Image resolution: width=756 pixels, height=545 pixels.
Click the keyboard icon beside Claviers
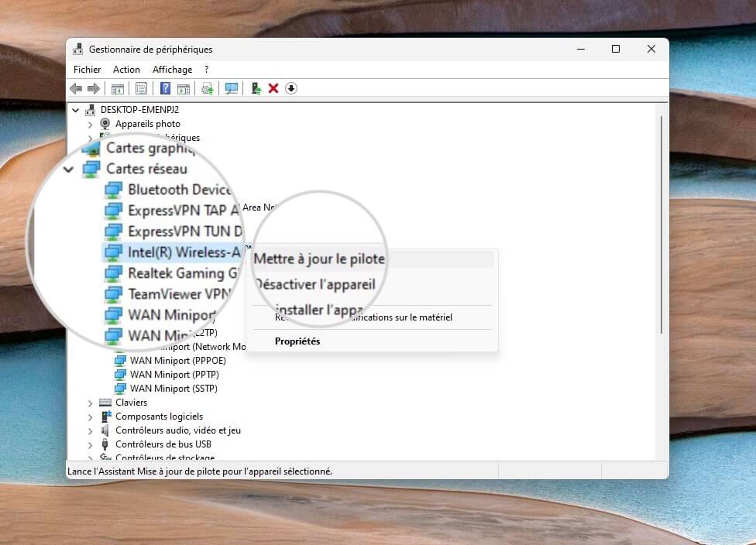105,403
